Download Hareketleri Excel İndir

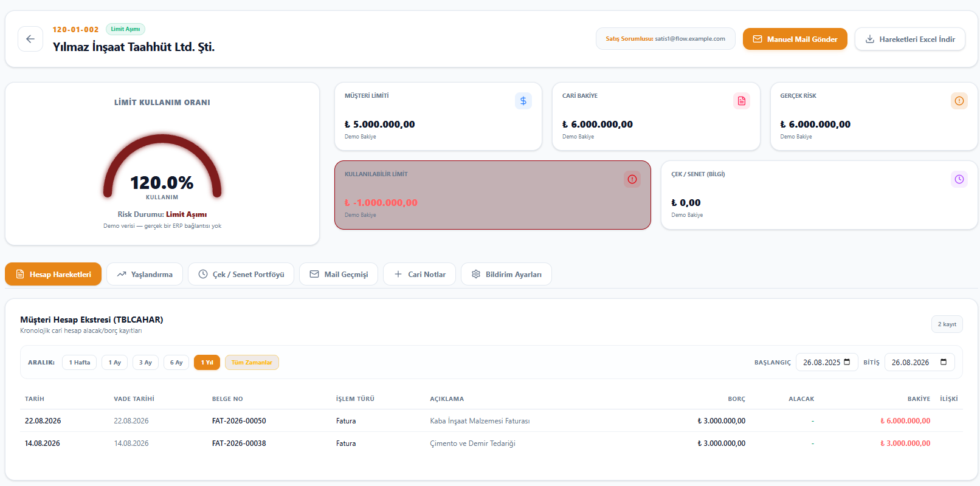click(x=910, y=39)
